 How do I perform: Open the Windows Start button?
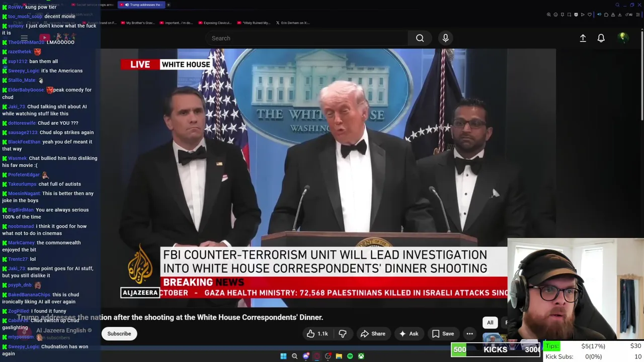click(x=283, y=356)
